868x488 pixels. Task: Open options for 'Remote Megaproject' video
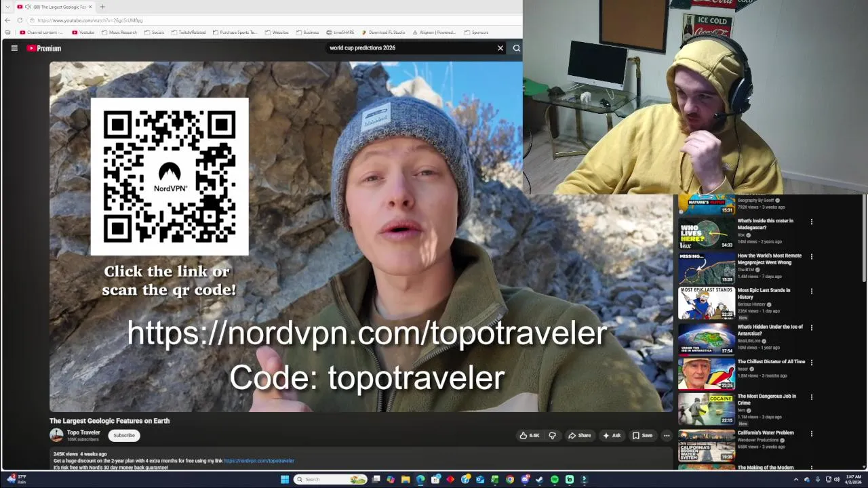(811, 257)
